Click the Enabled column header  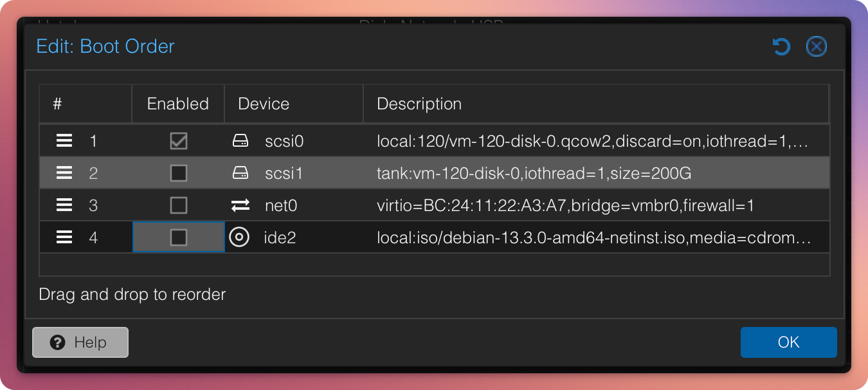(x=178, y=104)
